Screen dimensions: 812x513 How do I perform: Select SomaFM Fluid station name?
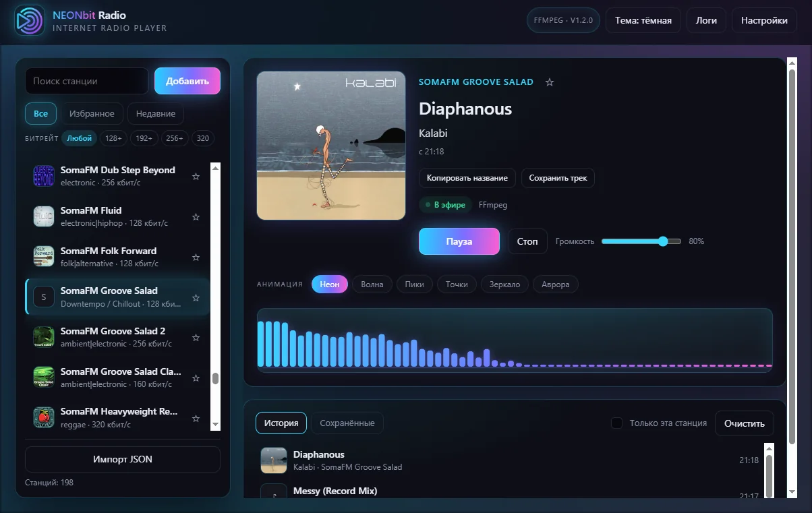click(91, 210)
